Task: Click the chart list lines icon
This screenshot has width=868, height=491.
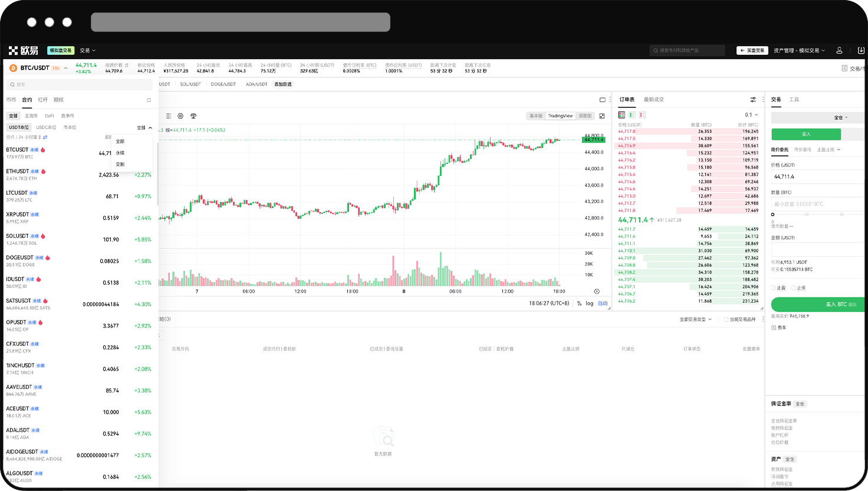Action: click(168, 116)
